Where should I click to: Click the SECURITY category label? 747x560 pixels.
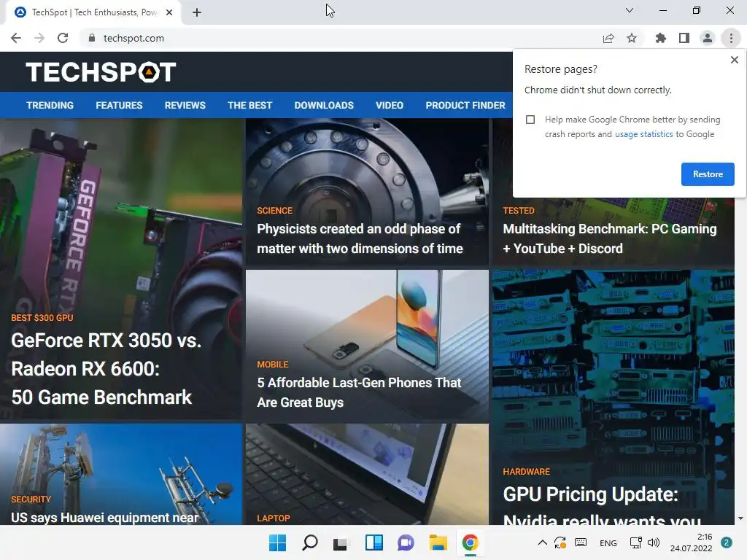(31, 499)
